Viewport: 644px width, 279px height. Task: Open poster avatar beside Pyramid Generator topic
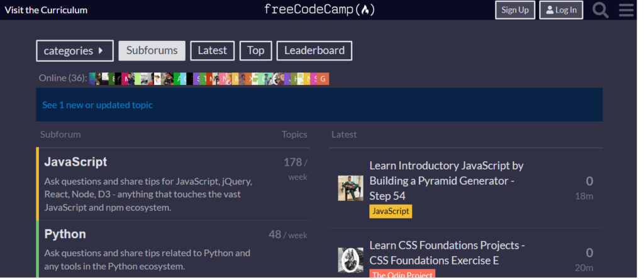(350, 188)
